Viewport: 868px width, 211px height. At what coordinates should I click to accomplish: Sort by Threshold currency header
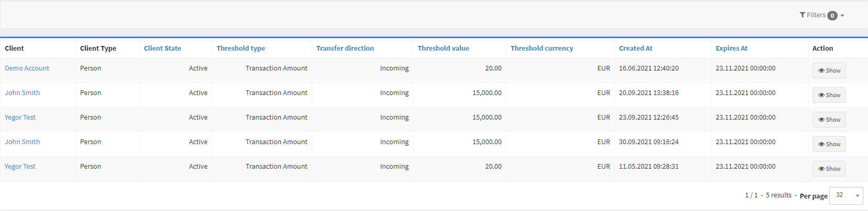click(x=542, y=49)
